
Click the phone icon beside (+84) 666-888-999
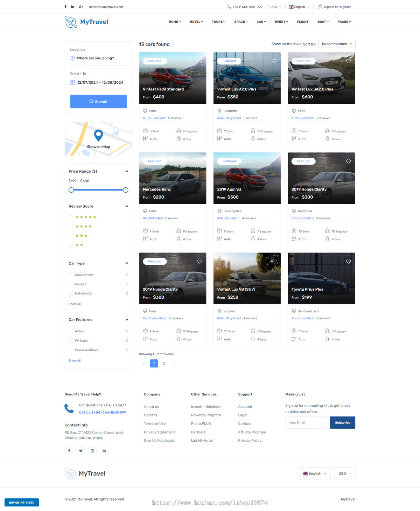coord(229,7)
